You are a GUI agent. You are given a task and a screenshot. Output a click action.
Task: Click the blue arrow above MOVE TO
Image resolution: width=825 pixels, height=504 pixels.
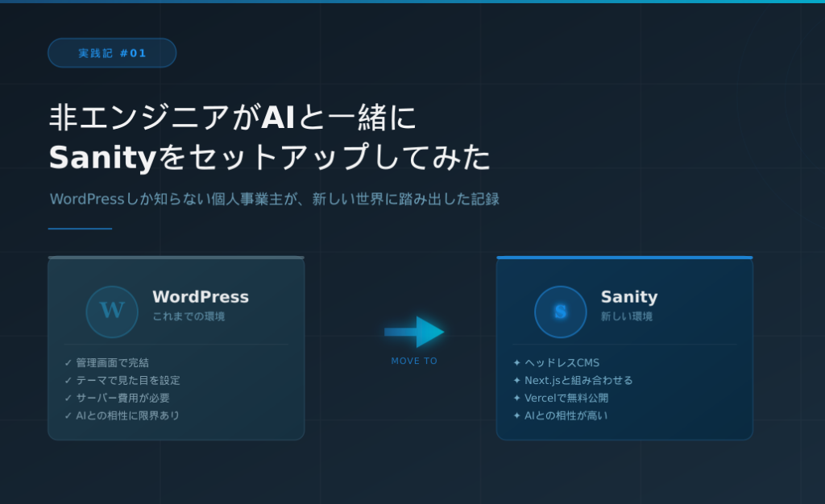[414, 332]
